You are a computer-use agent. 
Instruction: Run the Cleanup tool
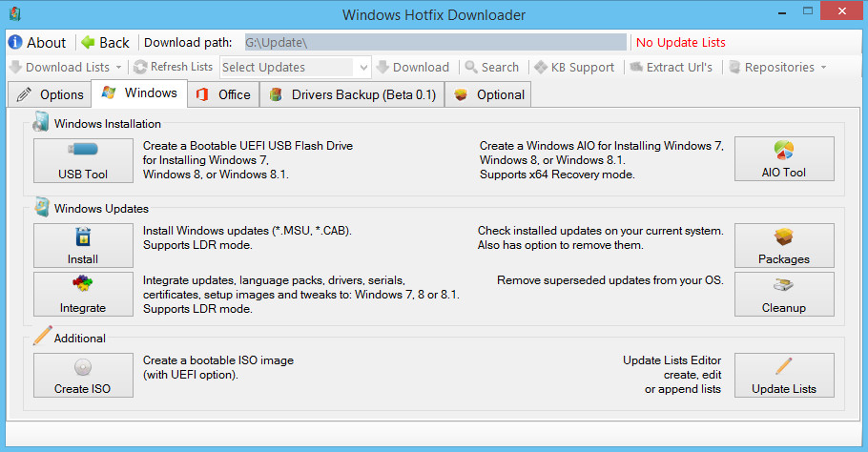(x=784, y=294)
